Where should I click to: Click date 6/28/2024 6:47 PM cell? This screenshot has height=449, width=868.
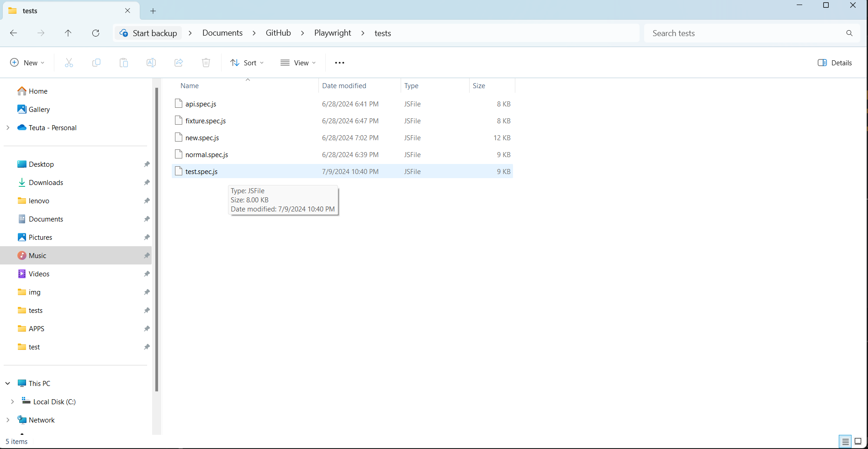(350, 121)
